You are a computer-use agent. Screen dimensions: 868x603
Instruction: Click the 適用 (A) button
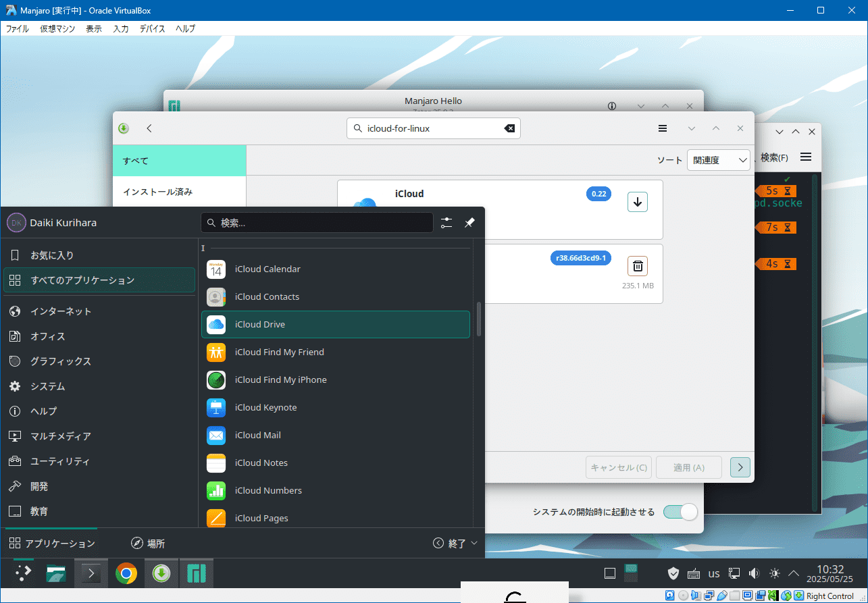[689, 467]
